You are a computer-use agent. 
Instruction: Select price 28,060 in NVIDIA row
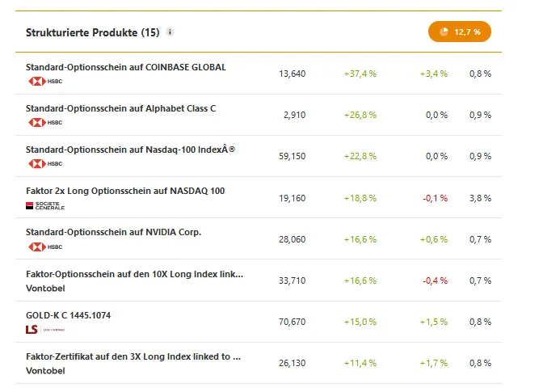pos(293,239)
